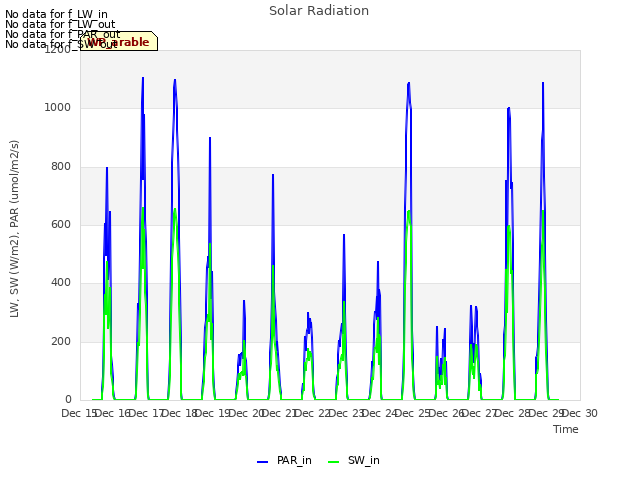Click the Dec 18 PAR_in peak near 900
640x480 pixels.
pos(210,138)
